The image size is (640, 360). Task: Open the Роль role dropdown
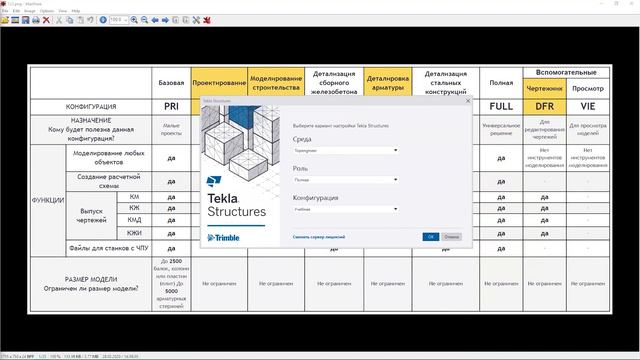(345, 180)
